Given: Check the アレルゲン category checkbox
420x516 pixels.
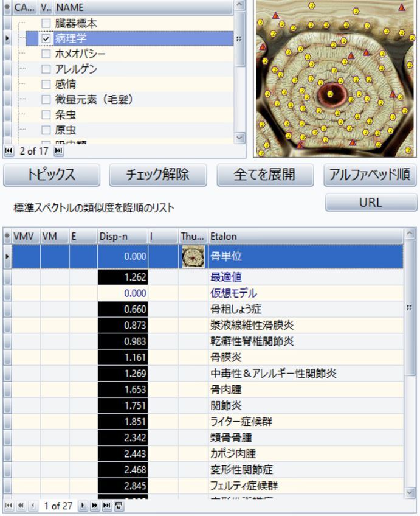Looking at the screenshot, I should [46, 69].
